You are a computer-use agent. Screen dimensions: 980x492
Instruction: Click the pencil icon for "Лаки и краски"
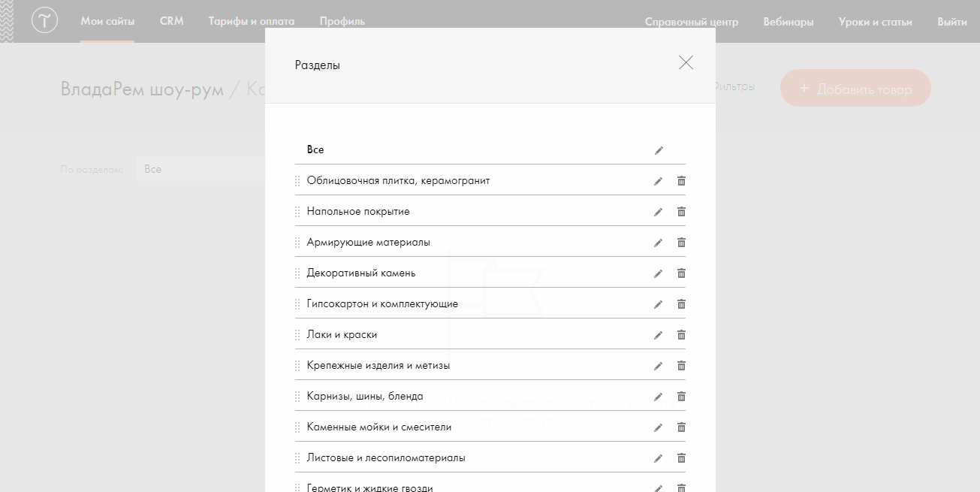pyautogui.click(x=659, y=335)
